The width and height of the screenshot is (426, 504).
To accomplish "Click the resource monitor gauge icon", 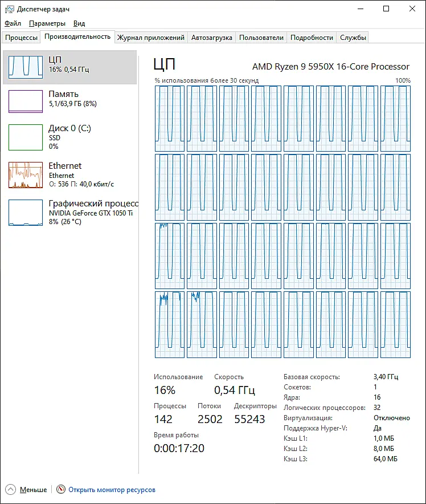I will click(x=61, y=489).
